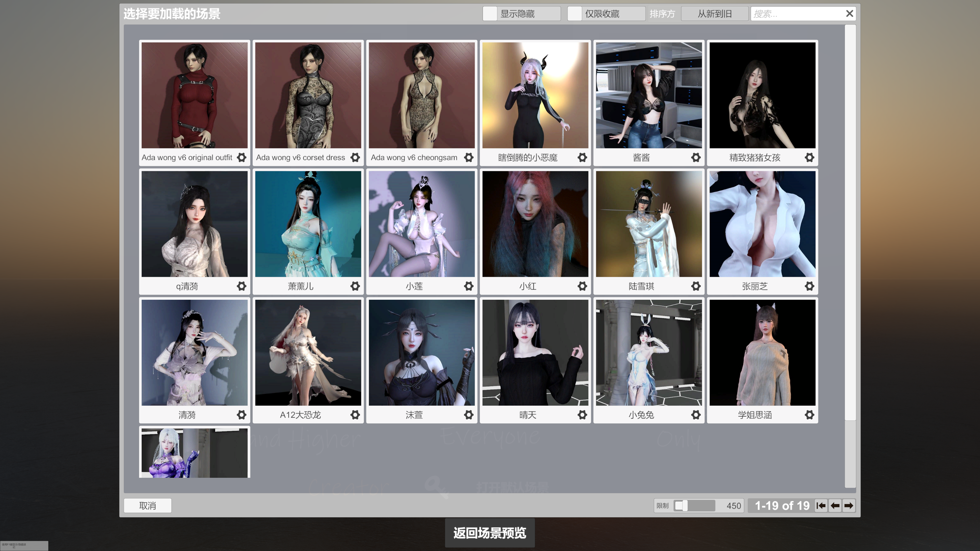
Task: Select the 萧薰儿 scene thumbnail
Action: coord(308,224)
